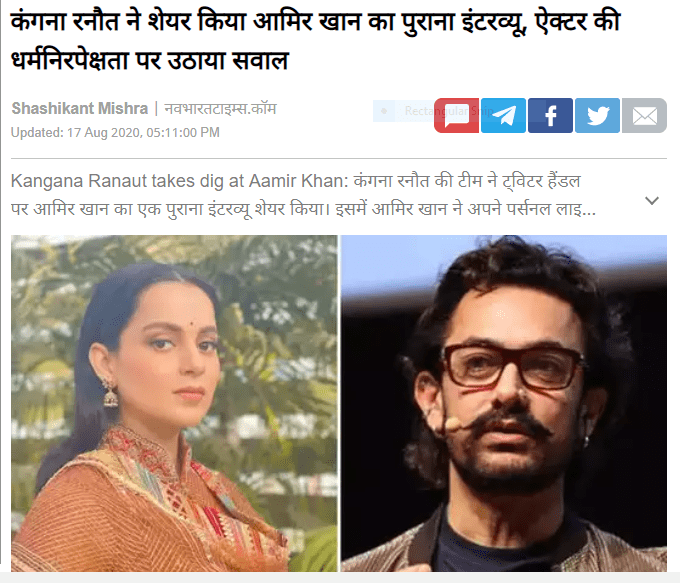The width and height of the screenshot is (680, 583).
Task: Click the eyeglasses in the right photo
Action: pyautogui.click(x=513, y=365)
